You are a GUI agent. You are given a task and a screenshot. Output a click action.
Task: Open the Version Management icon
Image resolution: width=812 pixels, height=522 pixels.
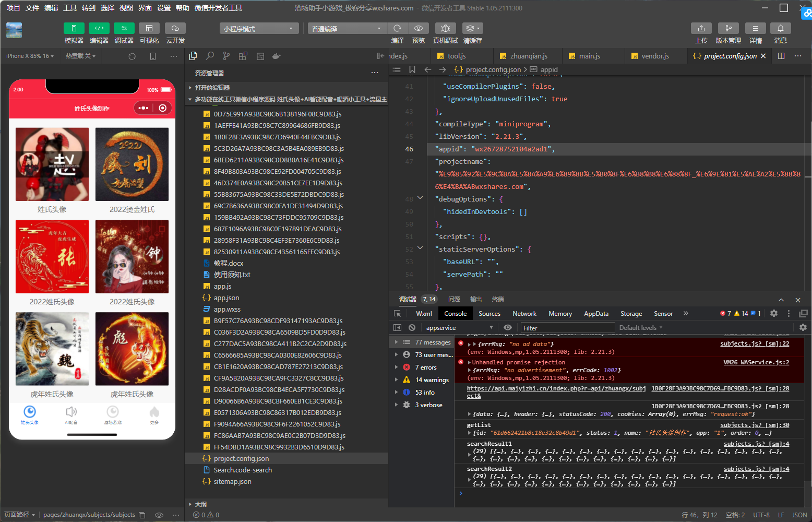click(728, 28)
